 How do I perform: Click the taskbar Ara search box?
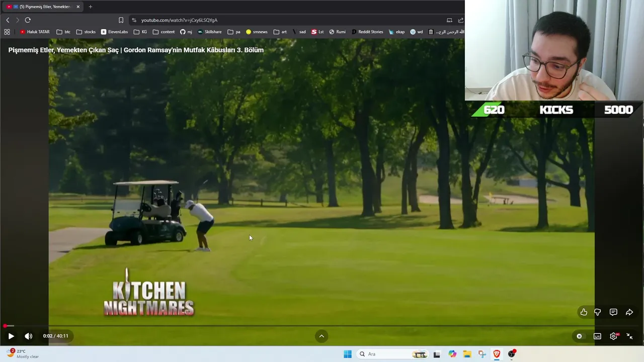click(x=393, y=354)
